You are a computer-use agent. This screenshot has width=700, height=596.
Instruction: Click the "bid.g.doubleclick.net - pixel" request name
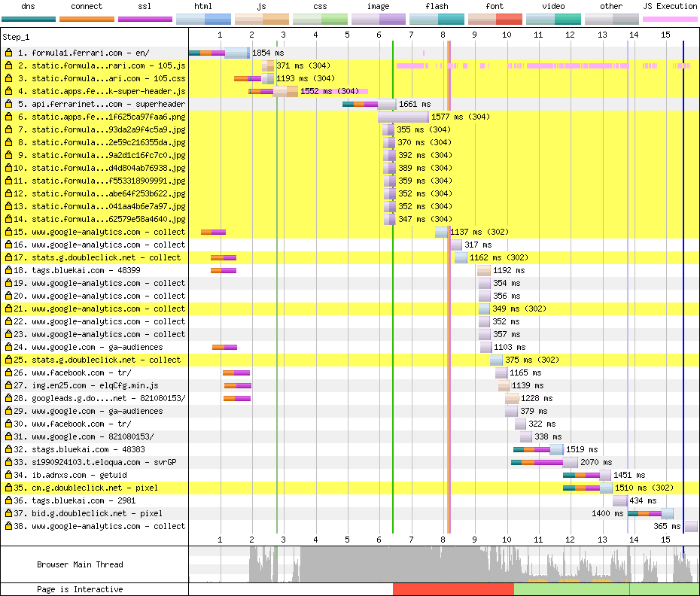point(97,513)
